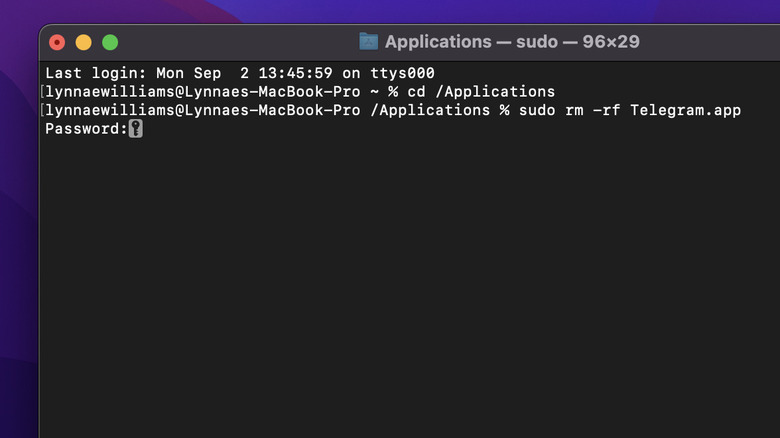Screen dimensions: 780x438
Task: Click the "rm" command word
Action: [x=573, y=110]
